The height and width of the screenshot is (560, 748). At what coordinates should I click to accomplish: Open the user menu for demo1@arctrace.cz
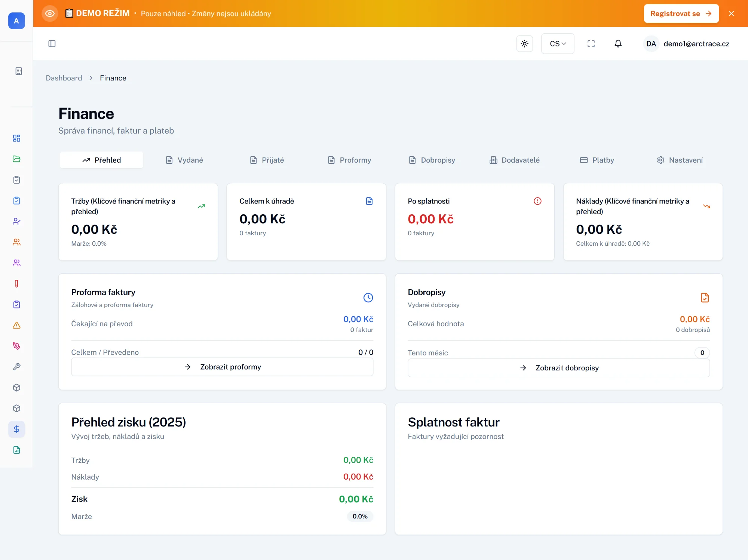click(x=687, y=44)
